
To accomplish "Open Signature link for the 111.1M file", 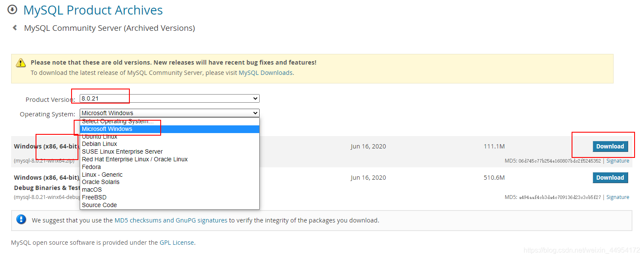I will 618,161.
